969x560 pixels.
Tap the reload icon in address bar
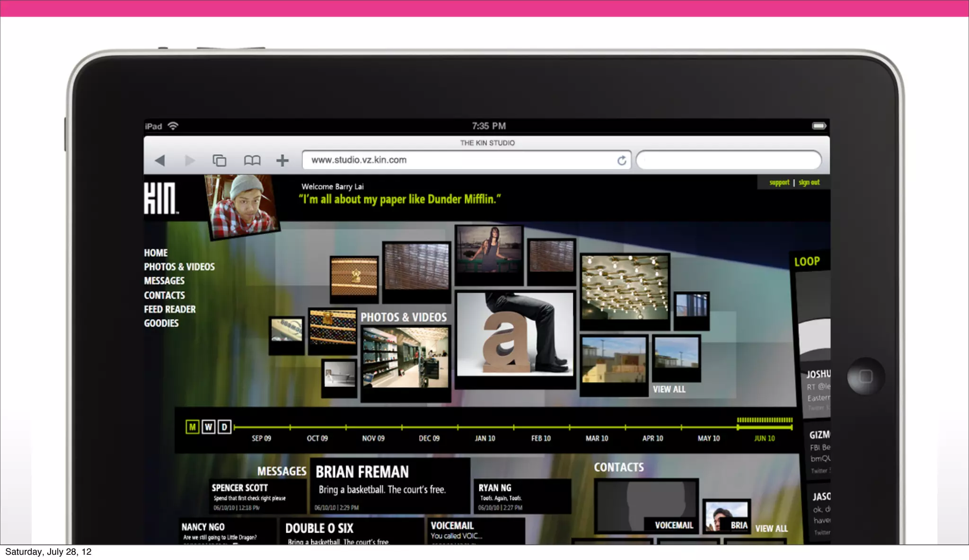[622, 160]
